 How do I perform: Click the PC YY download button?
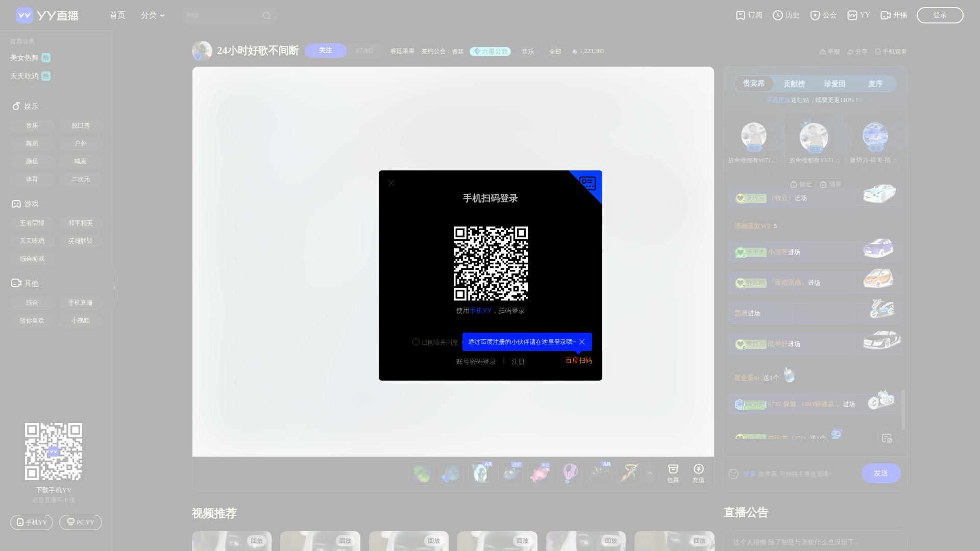coord(81,522)
